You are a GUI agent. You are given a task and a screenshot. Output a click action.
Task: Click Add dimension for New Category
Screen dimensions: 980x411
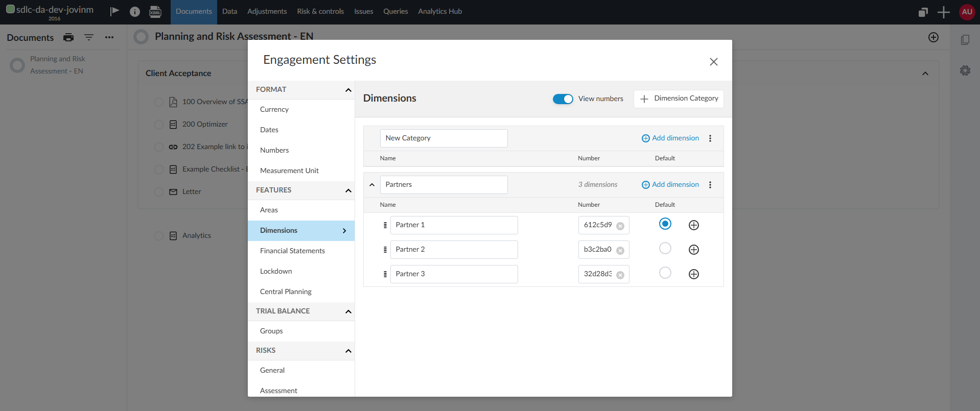tap(670, 138)
